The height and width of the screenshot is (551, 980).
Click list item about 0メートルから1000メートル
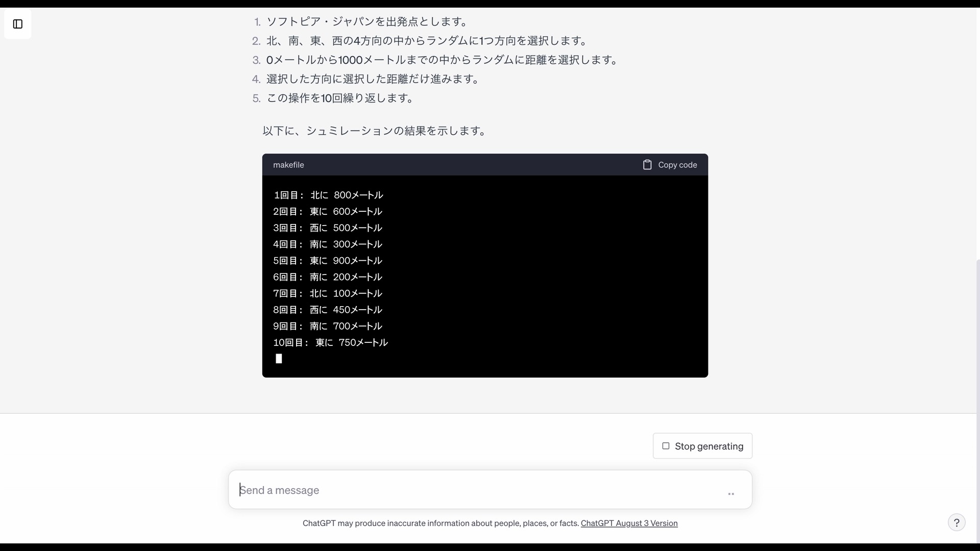pyautogui.click(x=442, y=60)
